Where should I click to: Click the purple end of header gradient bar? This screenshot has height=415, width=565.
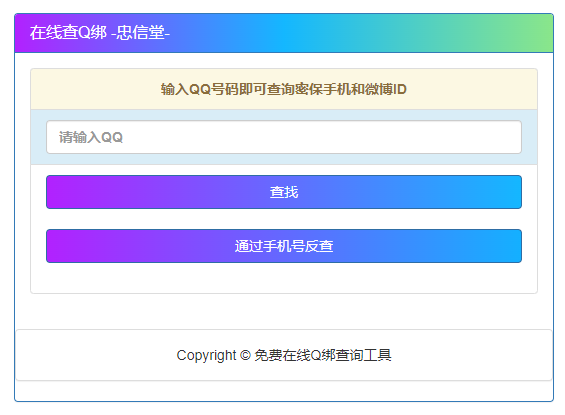[23, 33]
